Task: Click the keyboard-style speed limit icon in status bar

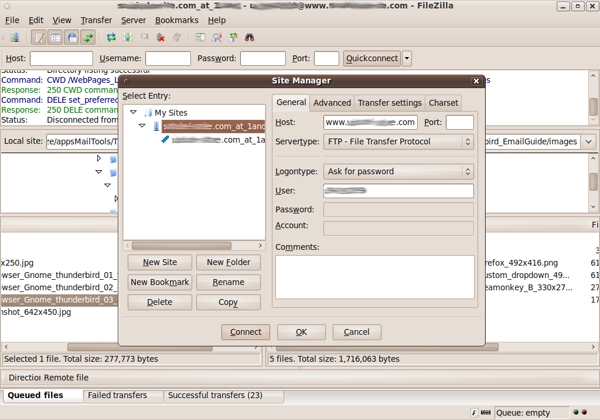Action: click(x=486, y=412)
